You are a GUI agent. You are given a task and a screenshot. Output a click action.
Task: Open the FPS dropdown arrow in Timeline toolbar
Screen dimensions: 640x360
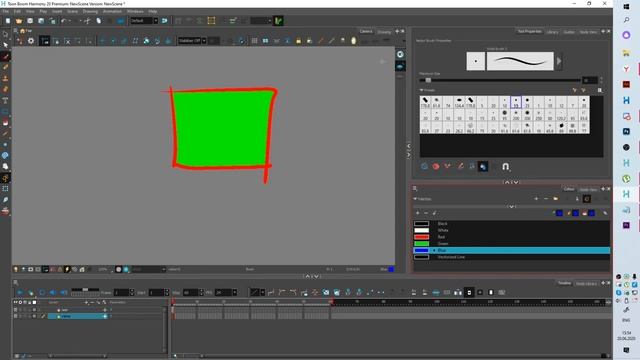(235, 293)
